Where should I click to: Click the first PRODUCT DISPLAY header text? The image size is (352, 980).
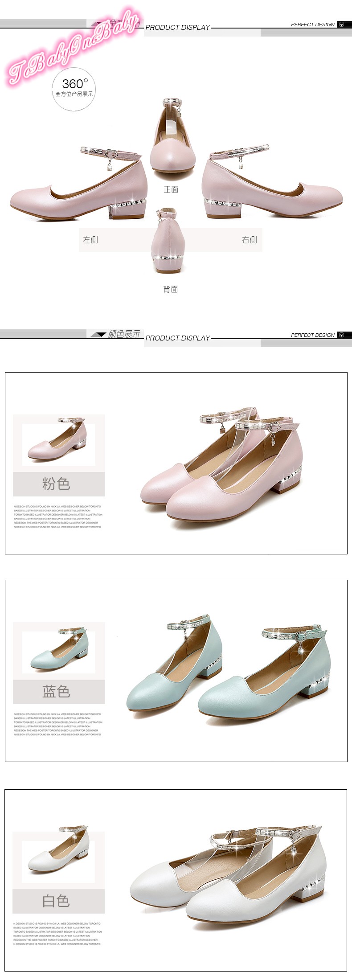177,28
